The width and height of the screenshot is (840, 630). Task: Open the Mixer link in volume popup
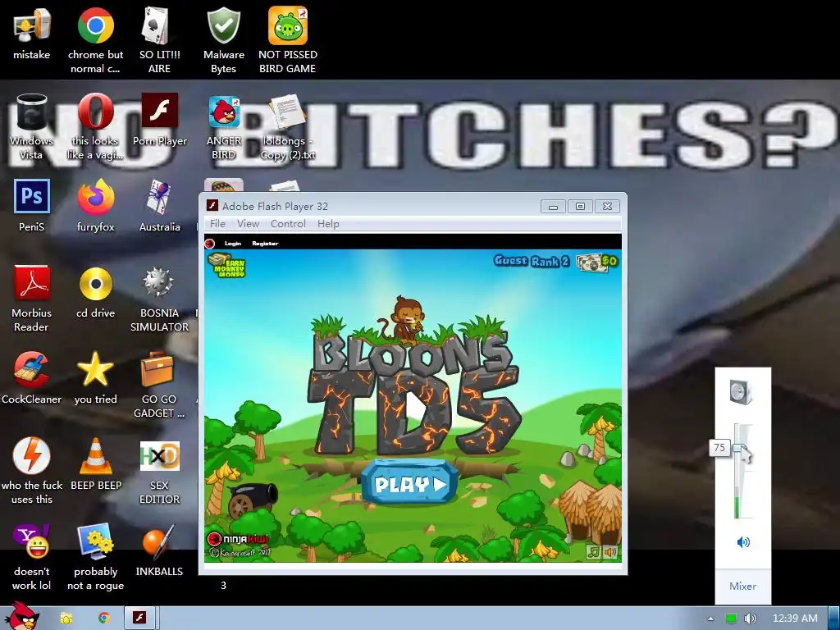(743, 586)
